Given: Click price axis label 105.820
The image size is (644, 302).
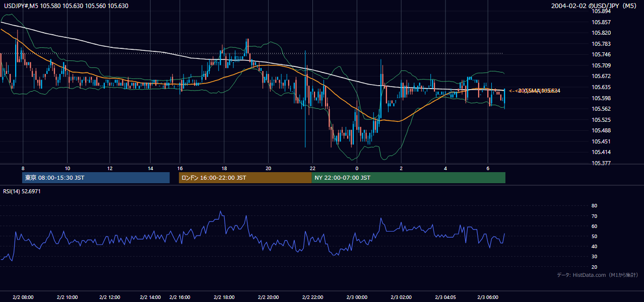Looking at the screenshot, I should [x=601, y=33].
